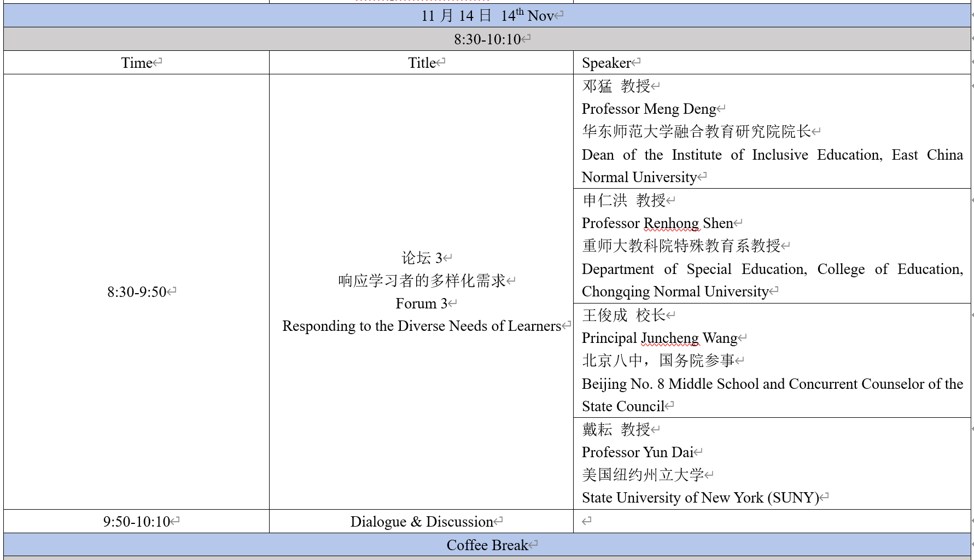974x560 pixels.
Task: Select the 'Time' column header cell
Action: pos(137,63)
